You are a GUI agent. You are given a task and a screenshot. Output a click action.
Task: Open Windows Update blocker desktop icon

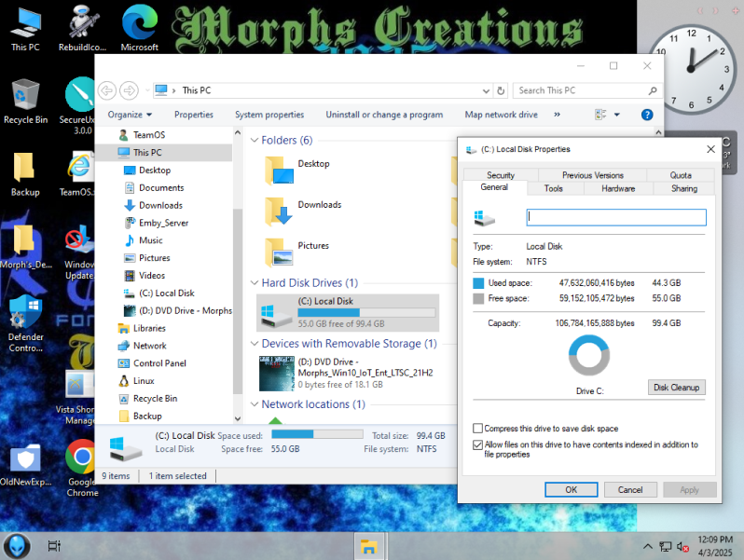79,253
